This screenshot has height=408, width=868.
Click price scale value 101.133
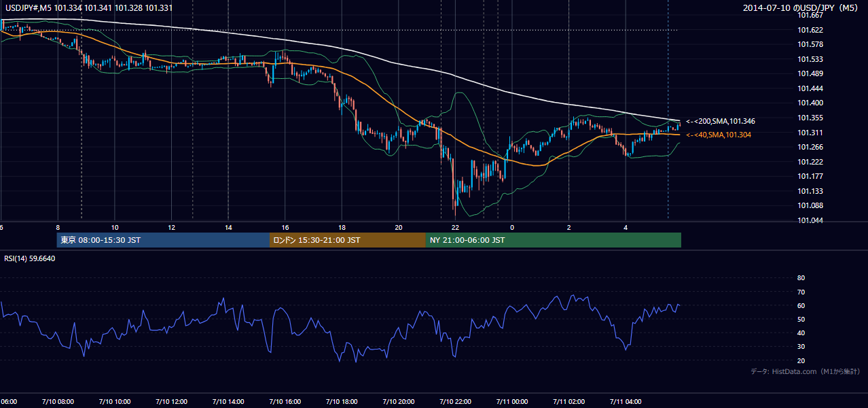coord(811,191)
